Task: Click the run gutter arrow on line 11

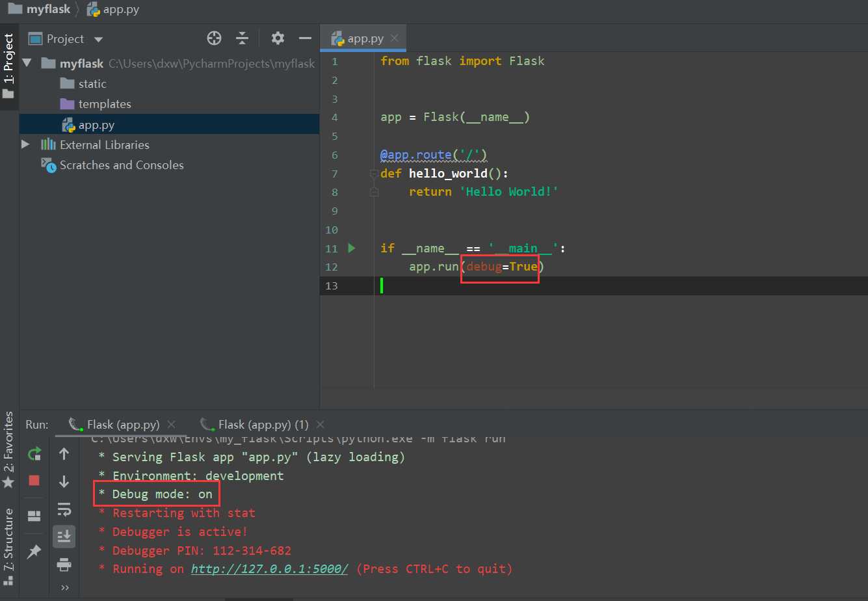Action: [352, 248]
